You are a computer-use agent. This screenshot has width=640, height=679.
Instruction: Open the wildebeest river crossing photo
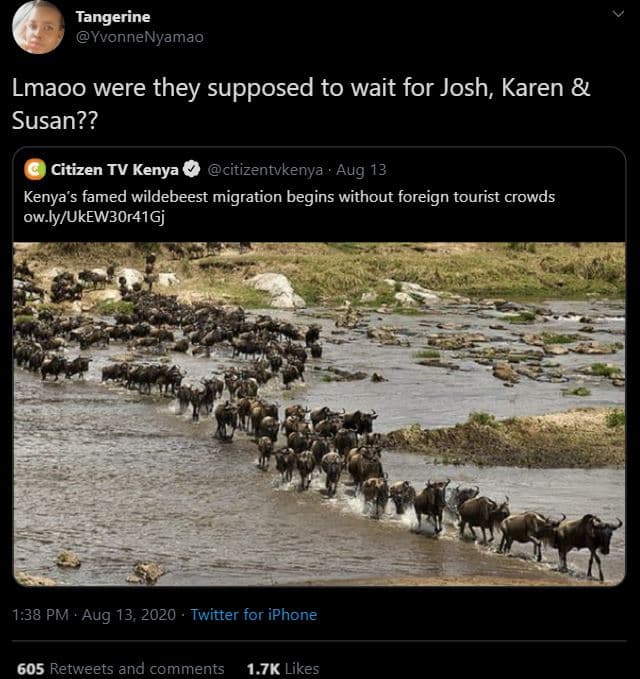(x=319, y=413)
